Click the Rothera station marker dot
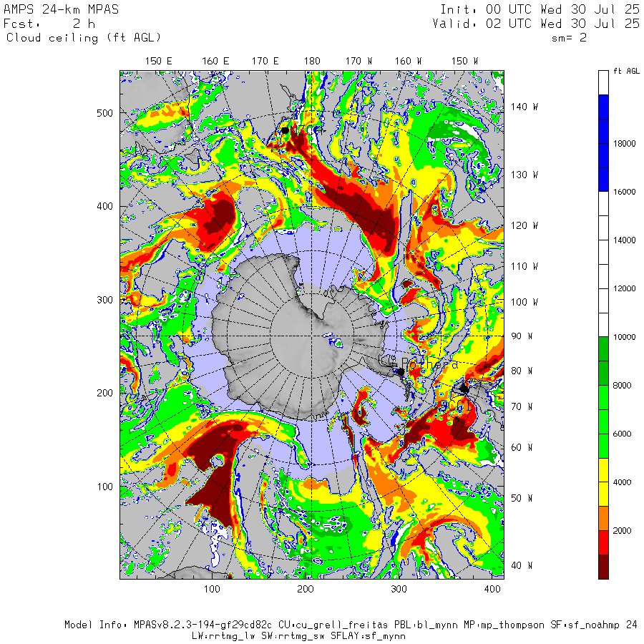This screenshot has width=644, height=644. click(x=401, y=371)
